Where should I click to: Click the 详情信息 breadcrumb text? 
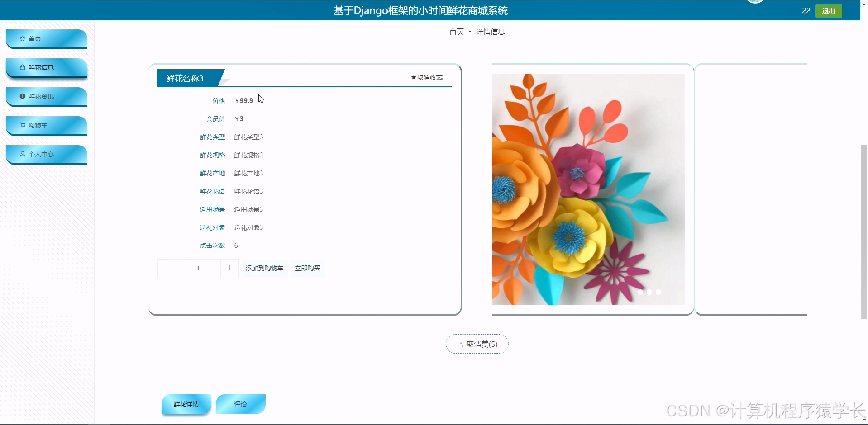pos(491,32)
